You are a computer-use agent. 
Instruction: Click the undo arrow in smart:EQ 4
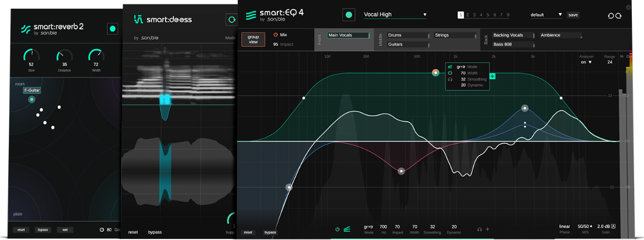(x=610, y=15)
